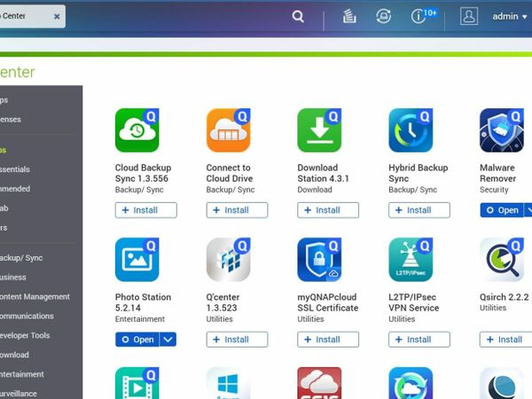Click the Hybrid Backup Sync title text
The image size is (532, 399).
418,173
